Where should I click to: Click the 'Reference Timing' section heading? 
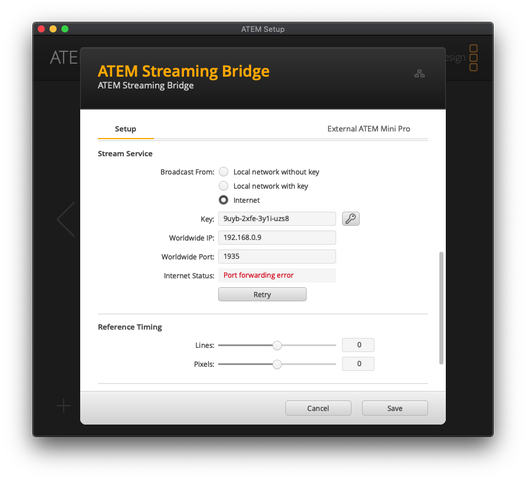tap(130, 327)
